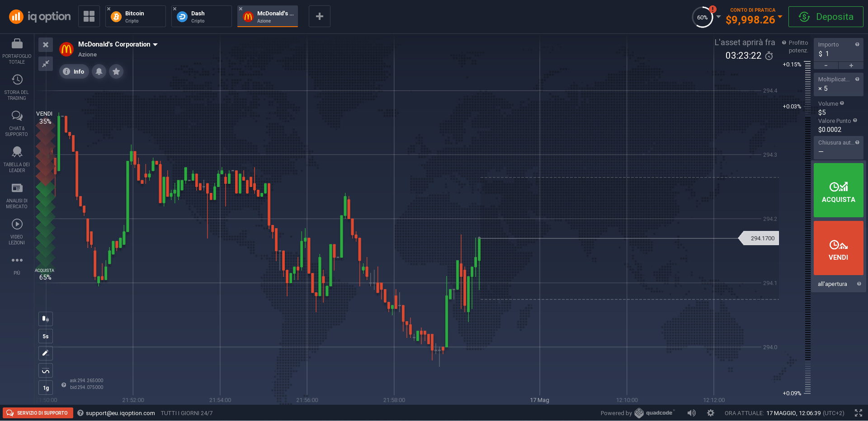Open the asset Info button
Viewport: 868px width, 421px height.
tap(74, 71)
